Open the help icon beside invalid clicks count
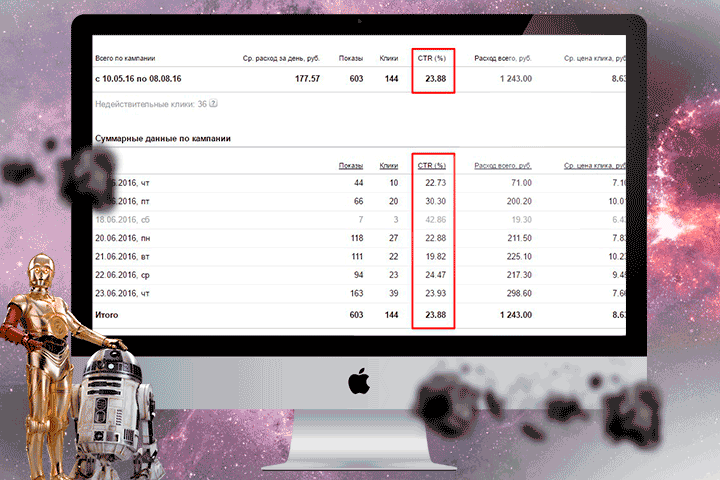The height and width of the screenshot is (480, 720). tap(214, 103)
